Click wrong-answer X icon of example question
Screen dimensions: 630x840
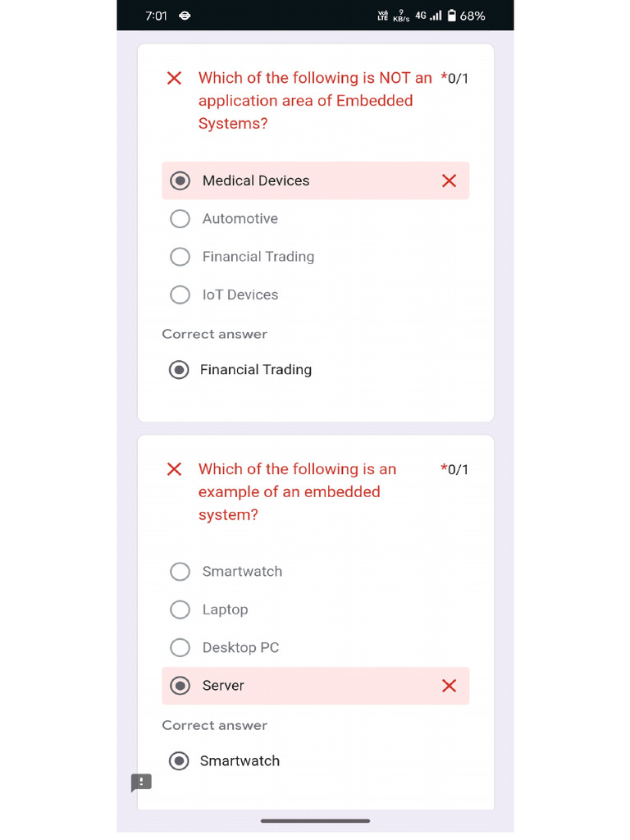click(174, 469)
